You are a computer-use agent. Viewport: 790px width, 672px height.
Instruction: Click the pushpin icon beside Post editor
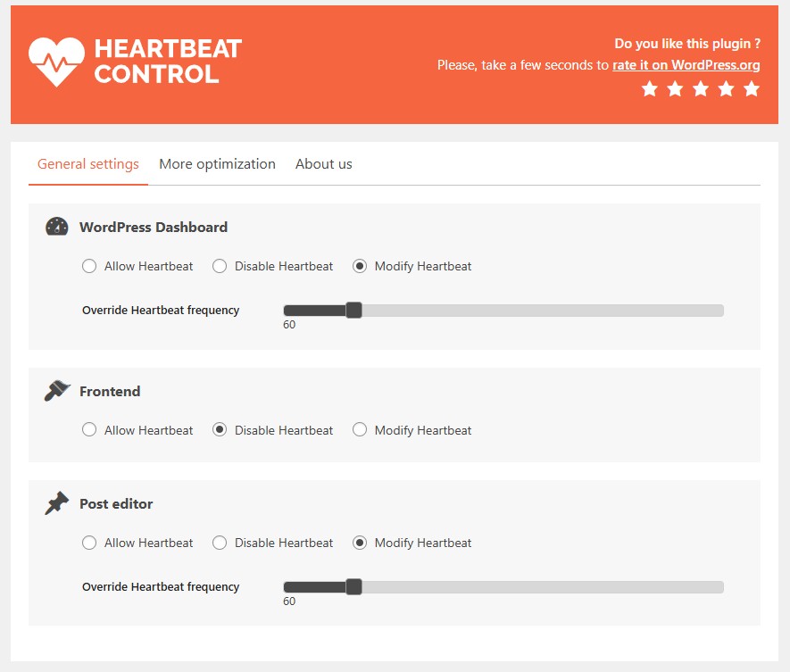coord(55,502)
